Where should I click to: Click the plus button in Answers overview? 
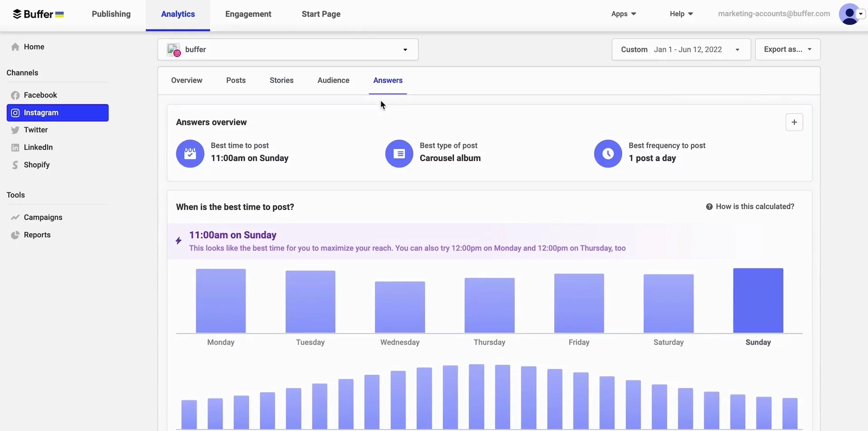[x=794, y=122]
